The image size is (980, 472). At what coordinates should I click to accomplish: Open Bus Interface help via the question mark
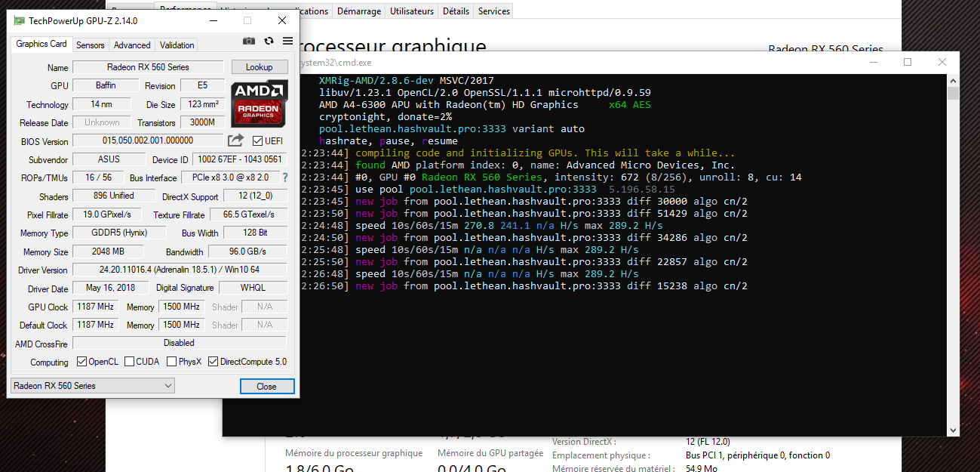click(x=284, y=178)
